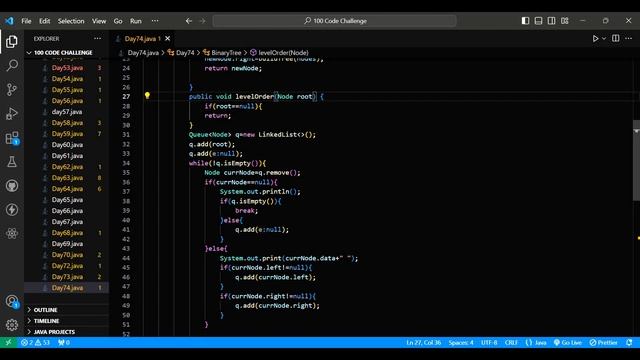Open the Explorer view in activity bar
Image resolution: width=640 pixels, height=360 pixels.
[x=12, y=42]
